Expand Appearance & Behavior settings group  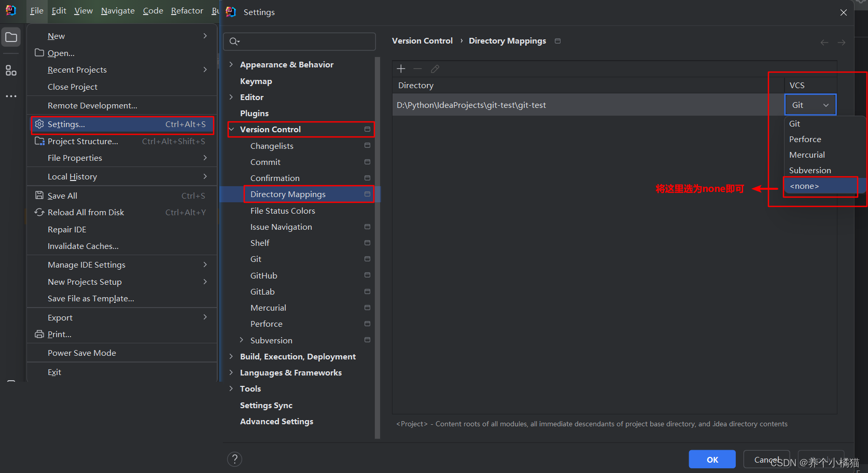231,64
